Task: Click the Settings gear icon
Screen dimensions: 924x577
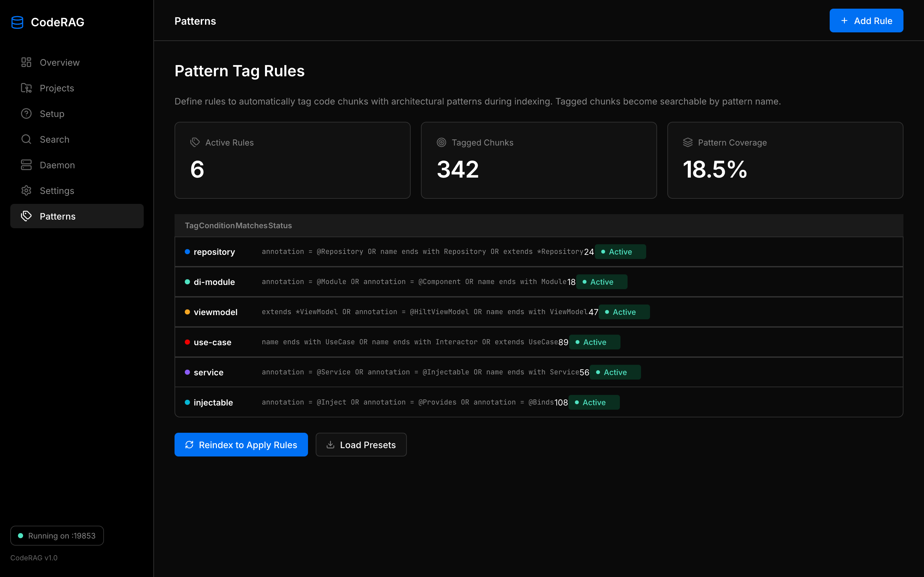Action: [26, 190]
